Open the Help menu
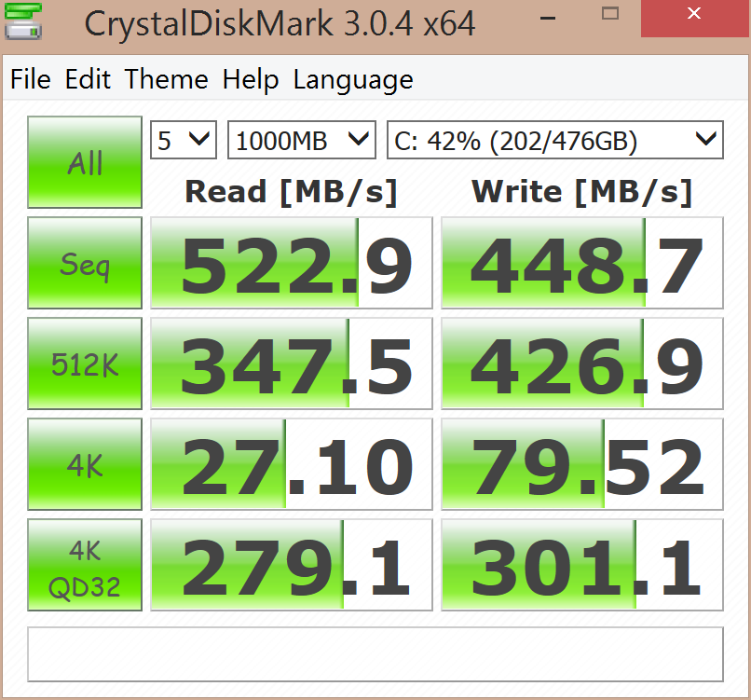Viewport: 751px width, 700px height. (x=251, y=79)
